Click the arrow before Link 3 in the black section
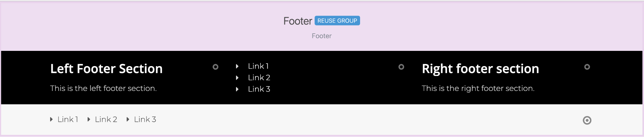Image resolution: width=644 pixels, height=138 pixels. (237, 89)
